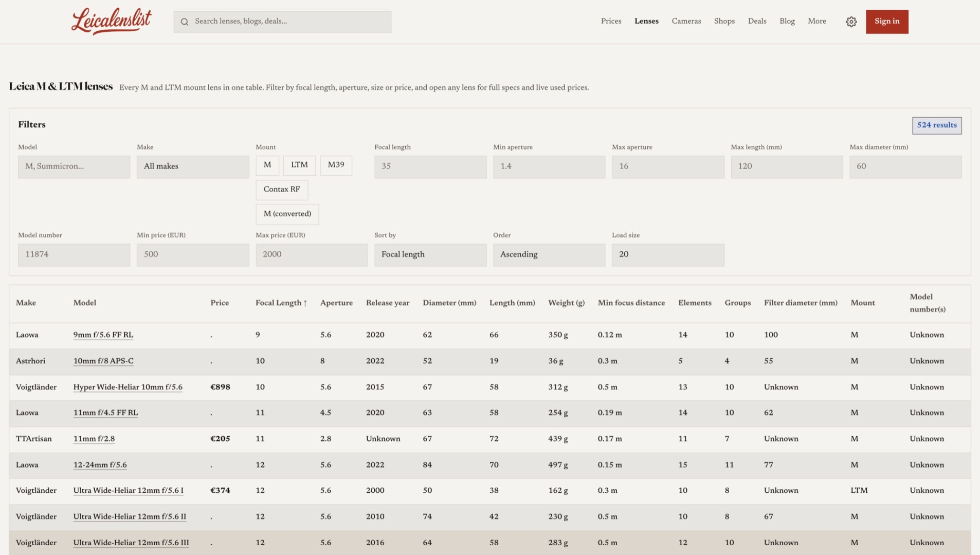The height and width of the screenshot is (555, 980).
Task: Open the Laowa 11mm f/4.5 FF RL lens
Action: coord(105,413)
